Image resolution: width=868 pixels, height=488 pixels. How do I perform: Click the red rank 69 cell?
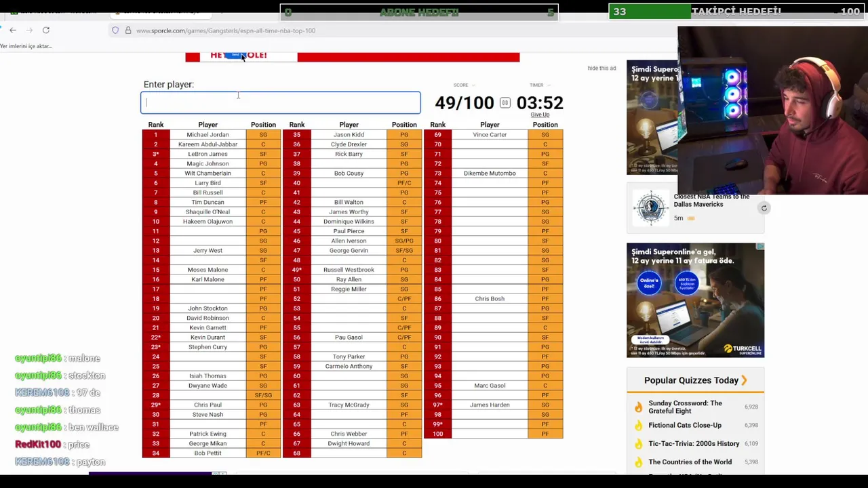click(x=437, y=135)
